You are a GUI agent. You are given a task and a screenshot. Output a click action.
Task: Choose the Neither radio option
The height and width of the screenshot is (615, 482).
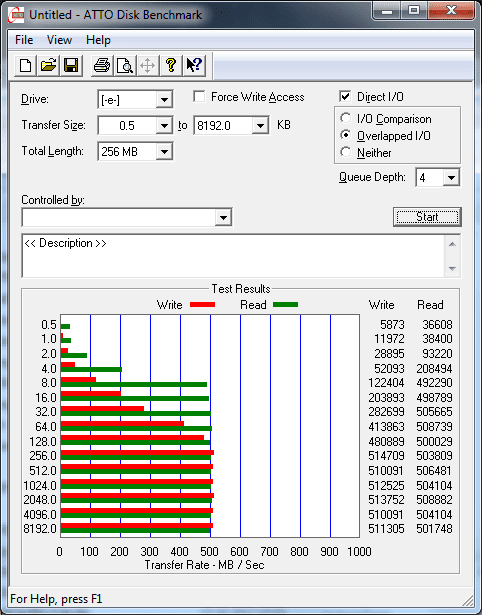pos(346,152)
